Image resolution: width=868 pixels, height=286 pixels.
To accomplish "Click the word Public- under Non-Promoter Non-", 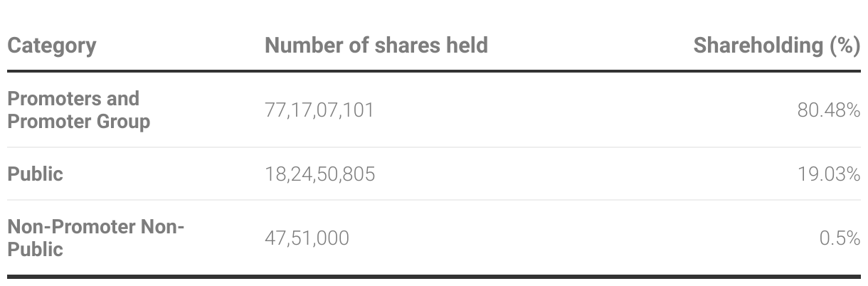I will click(x=35, y=249).
